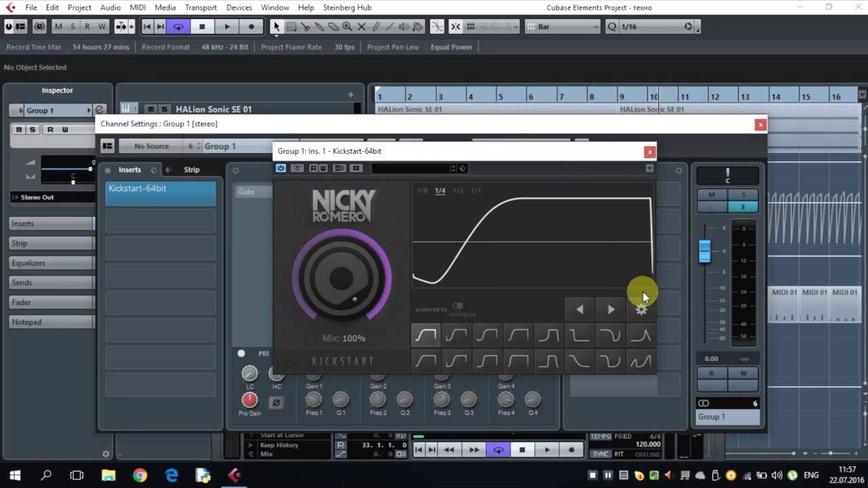This screenshot has height=488, width=868.
Task: Open Task View on taskbar
Action: coord(77,475)
